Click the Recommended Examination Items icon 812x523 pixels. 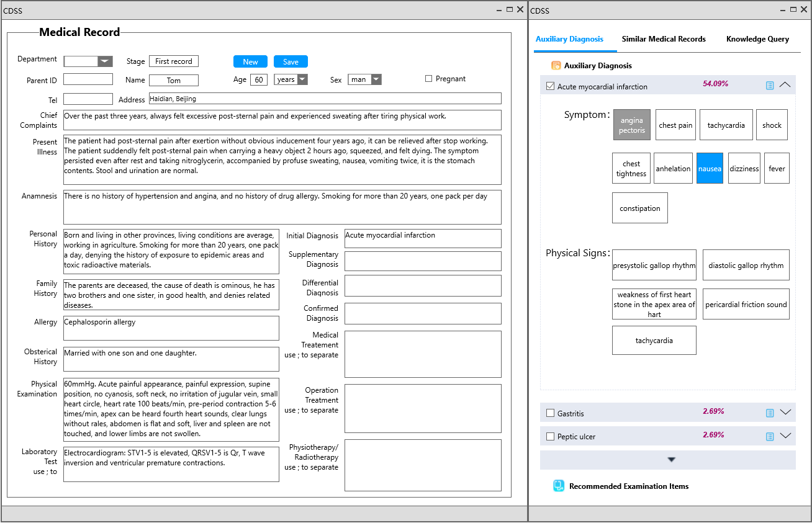tap(559, 486)
